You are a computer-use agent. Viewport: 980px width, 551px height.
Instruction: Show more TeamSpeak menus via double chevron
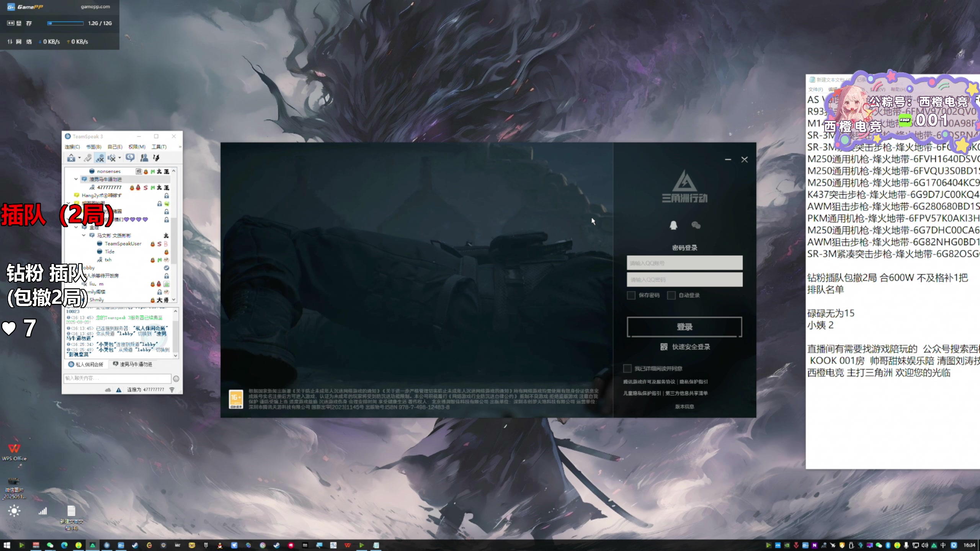[180, 147]
